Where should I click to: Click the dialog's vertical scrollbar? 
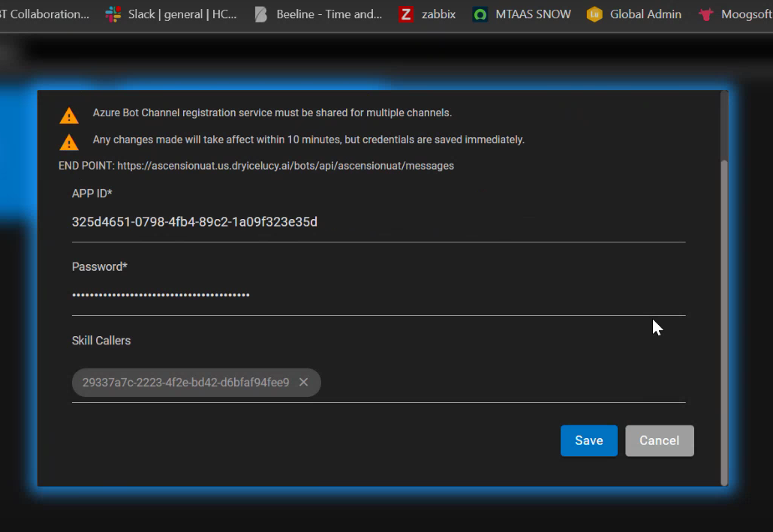pos(724,323)
